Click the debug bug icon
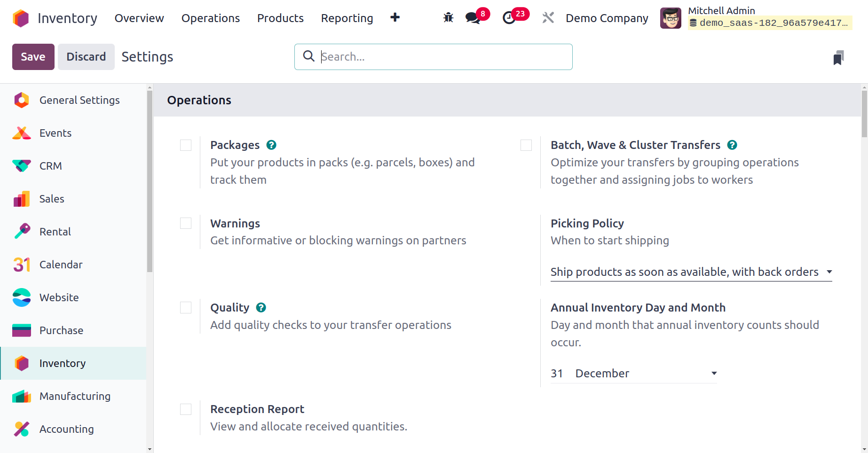868x453 pixels. (448, 18)
